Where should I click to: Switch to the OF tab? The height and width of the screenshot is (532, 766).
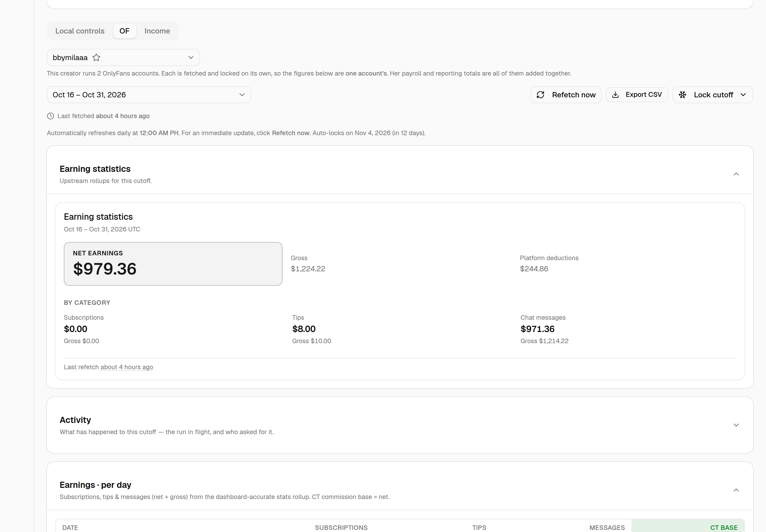click(124, 31)
